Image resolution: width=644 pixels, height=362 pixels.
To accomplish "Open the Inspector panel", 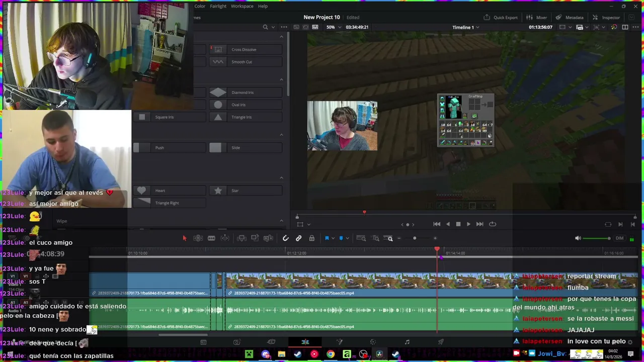I will [607, 18].
